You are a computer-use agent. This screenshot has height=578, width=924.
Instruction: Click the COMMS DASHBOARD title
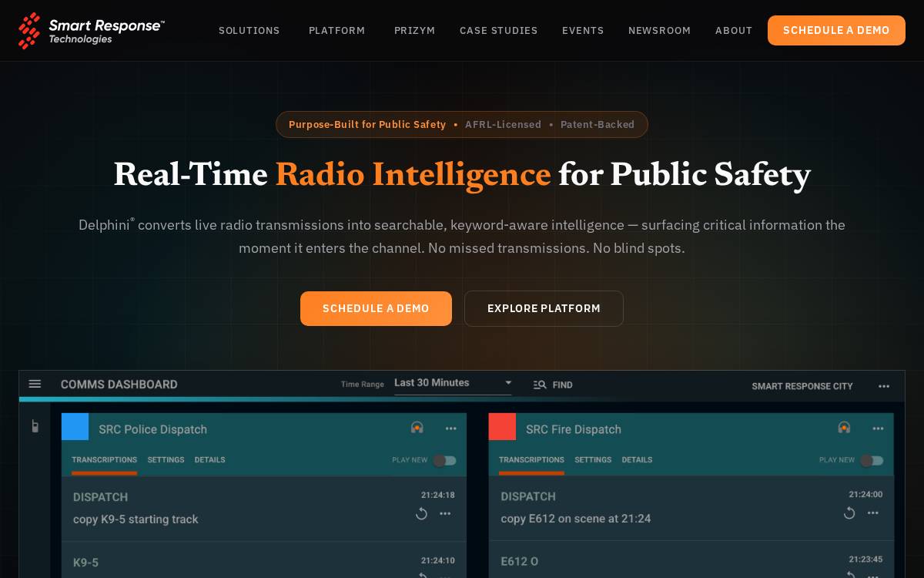tap(119, 384)
